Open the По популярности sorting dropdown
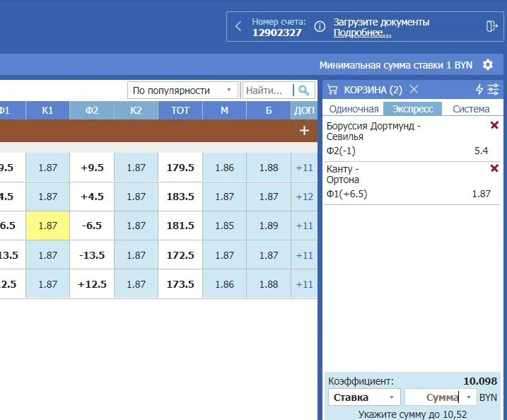This screenshot has width=507, height=420. (x=182, y=91)
